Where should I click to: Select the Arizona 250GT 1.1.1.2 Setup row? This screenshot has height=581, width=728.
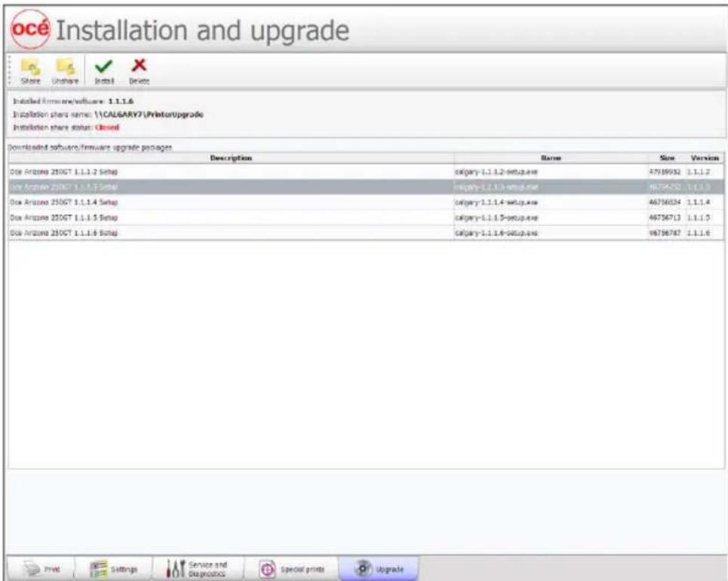pos(366,172)
